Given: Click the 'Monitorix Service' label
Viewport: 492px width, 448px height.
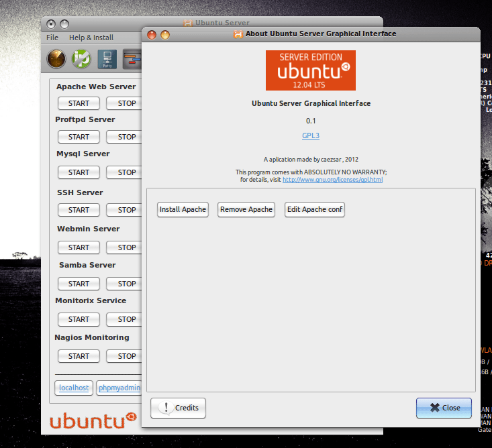Looking at the screenshot, I should (x=91, y=300).
